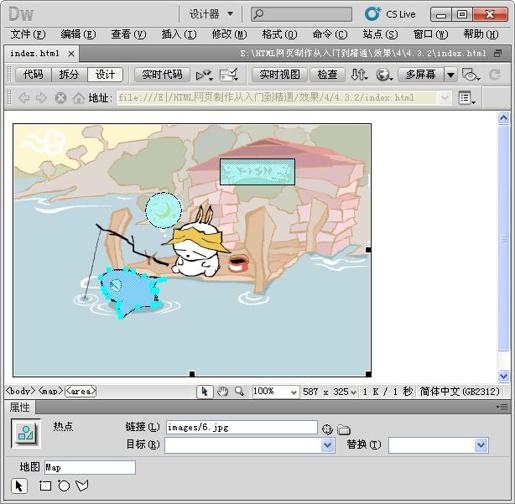This screenshot has width=515, height=504.
Task: Open the 窗口(W) menu
Action: click(x=431, y=34)
